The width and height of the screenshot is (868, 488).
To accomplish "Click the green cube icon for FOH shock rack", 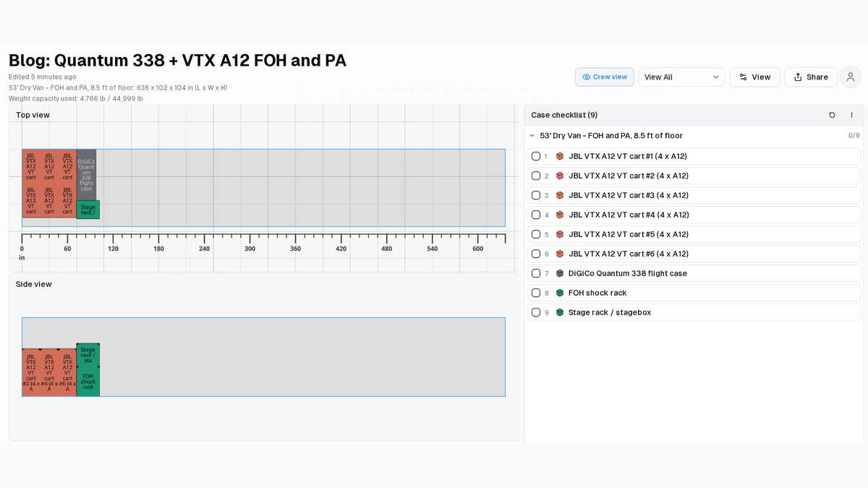I will (x=560, y=293).
